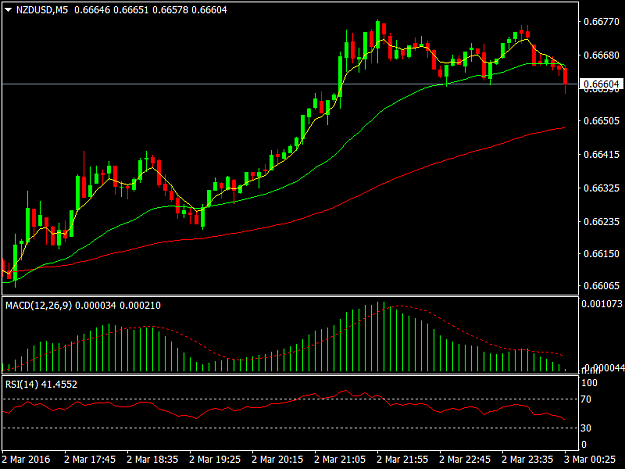The image size is (625, 469).
Task: Select the 2 Mar 23:35 time label
Action: (528, 459)
